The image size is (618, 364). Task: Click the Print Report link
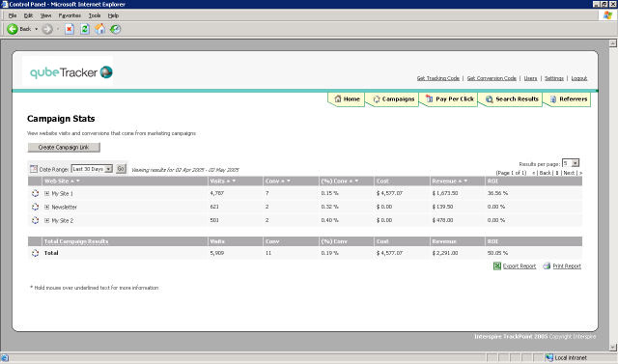[567, 266]
